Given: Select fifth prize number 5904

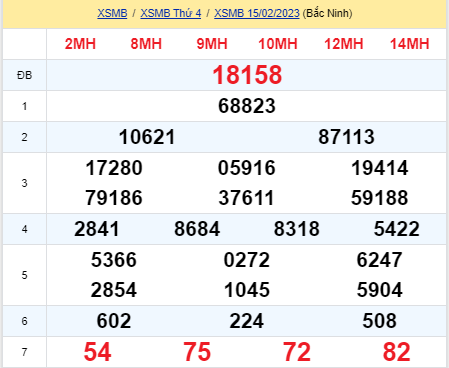Looking at the screenshot, I should 379,290.
